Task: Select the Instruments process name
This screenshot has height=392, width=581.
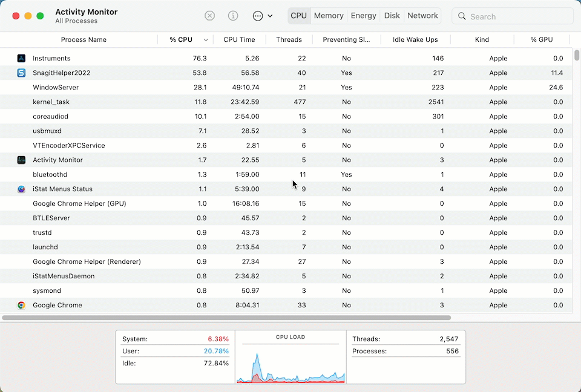Action: point(51,58)
